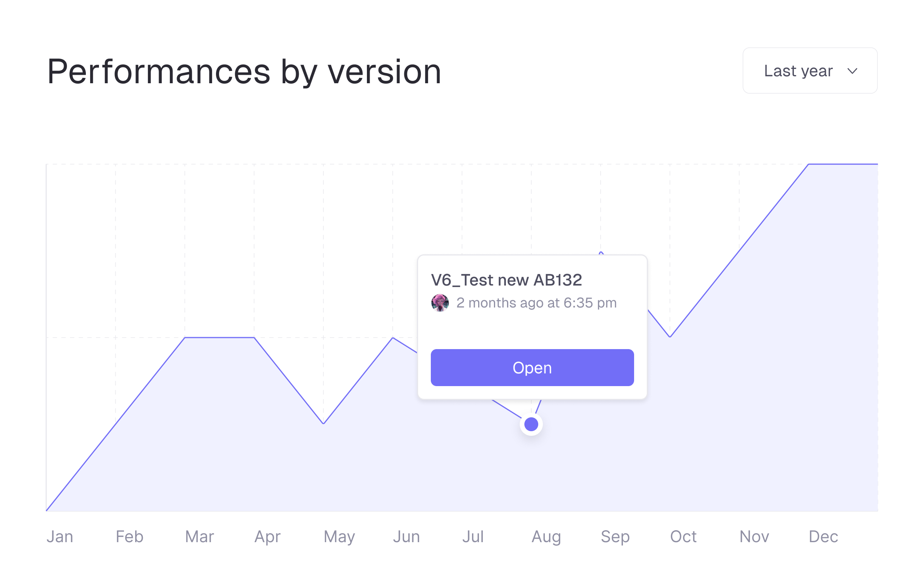Select the Mar axis label
The image size is (924, 578).
pos(199,537)
